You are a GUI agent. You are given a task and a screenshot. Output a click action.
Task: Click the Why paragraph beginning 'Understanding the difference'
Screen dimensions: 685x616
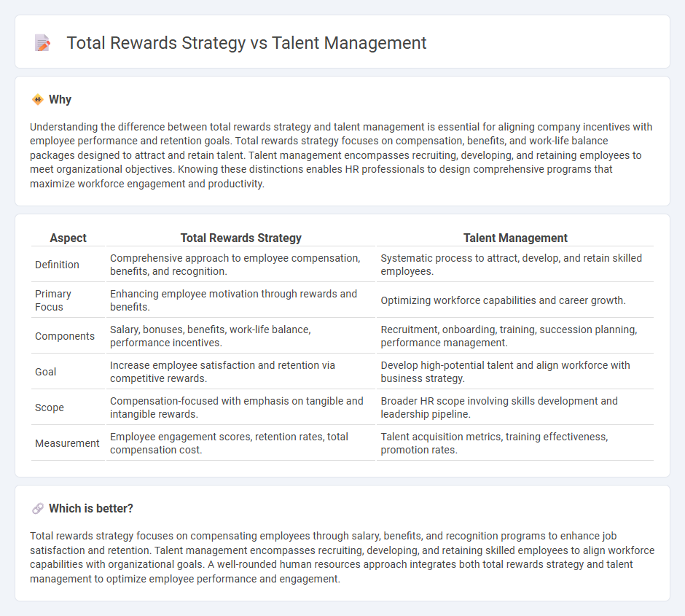click(341, 155)
